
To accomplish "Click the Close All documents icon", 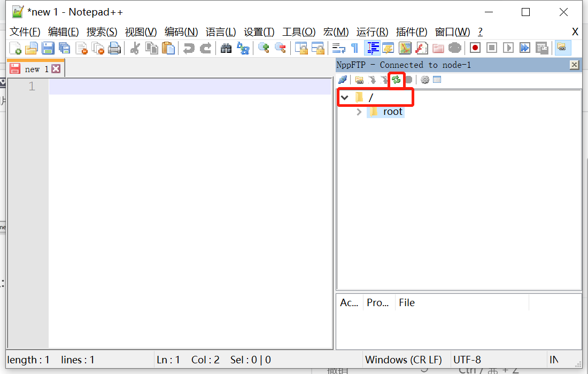I will coord(98,48).
